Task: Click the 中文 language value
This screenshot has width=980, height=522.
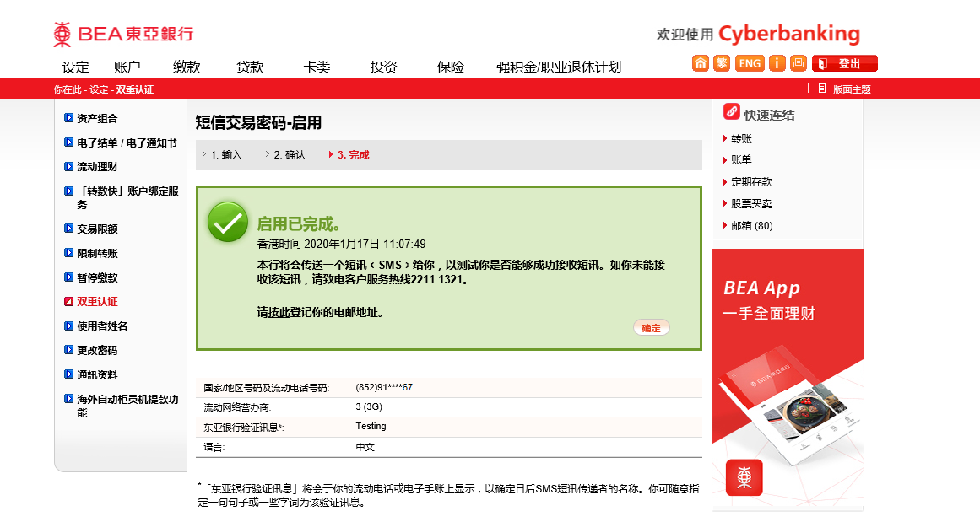Action: (365, 447)
